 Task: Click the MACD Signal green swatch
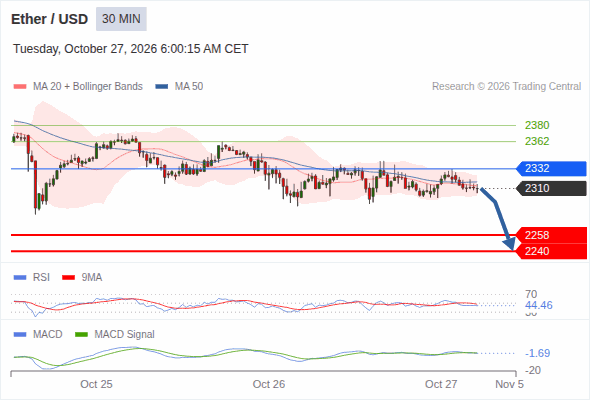click(82, 335)
